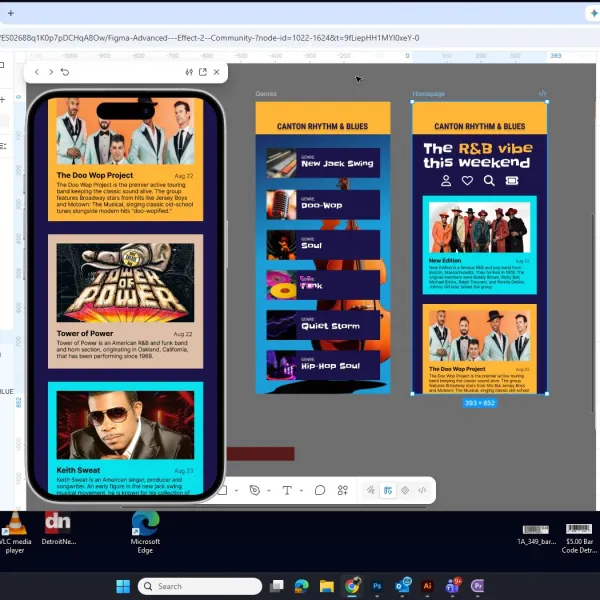Screen dimensions: 600x600
Task: Open the Windows Start menu
Action: click(123, 586)
